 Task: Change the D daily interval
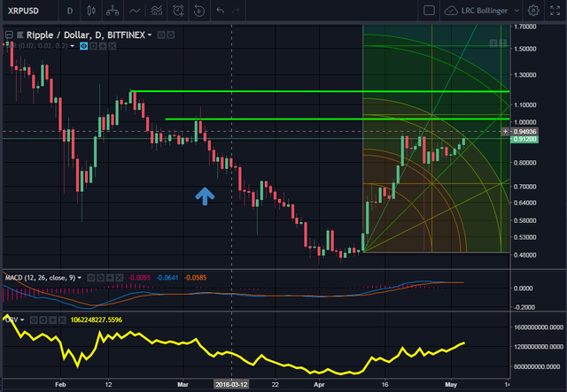point(70,11)
